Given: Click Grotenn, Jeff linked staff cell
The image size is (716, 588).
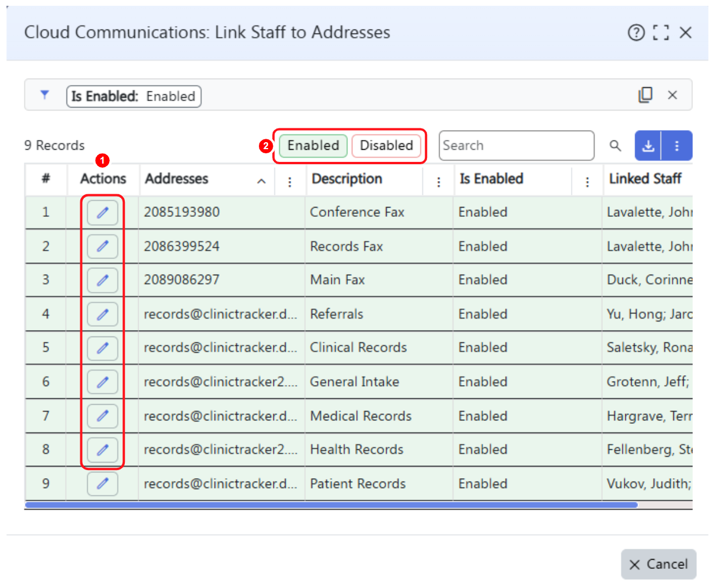Looking at the screenshot, I should coord(648,382).
